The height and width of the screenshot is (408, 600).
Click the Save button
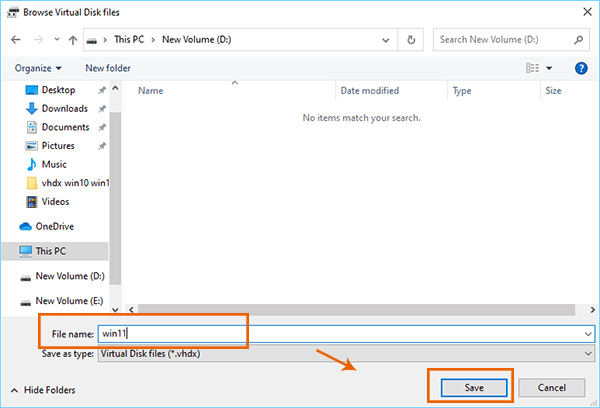(474, 387)
